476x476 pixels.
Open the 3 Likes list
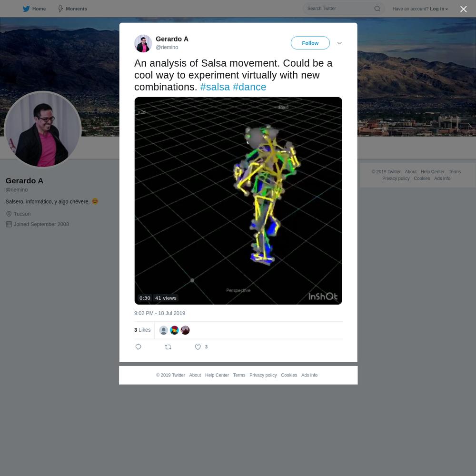click(142, 330)
